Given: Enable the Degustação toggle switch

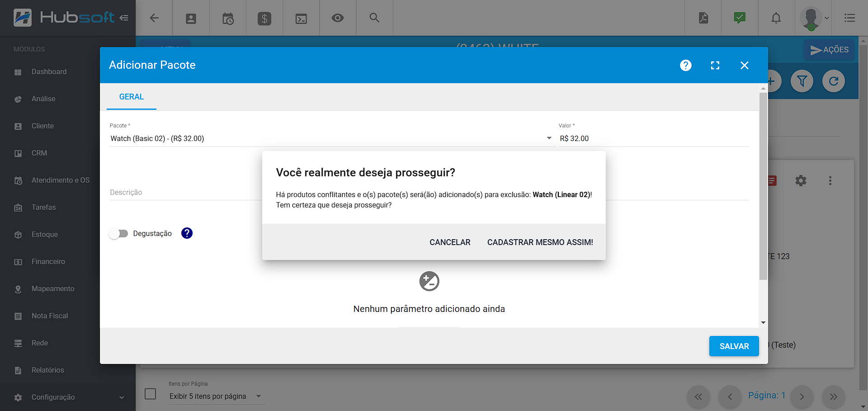Looking at the screenshot, I should [119, 233].
